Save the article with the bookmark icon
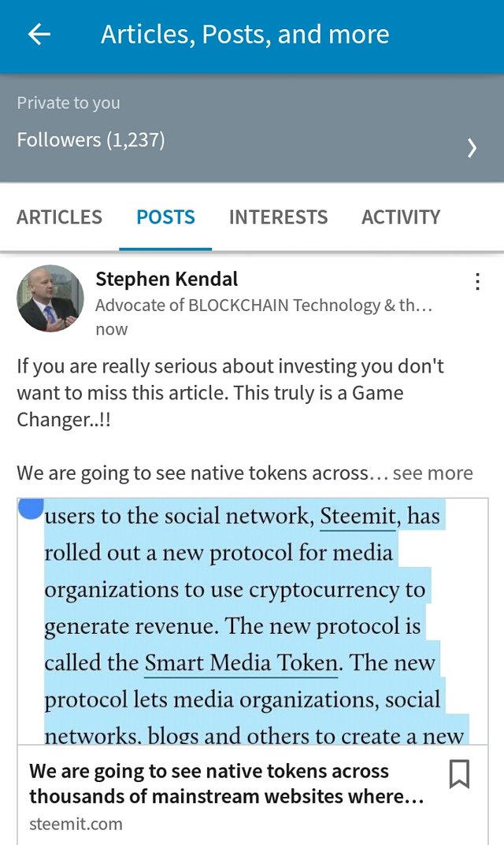Image resolution: width=504 pixels, height=845 pixels. point(459,774)
